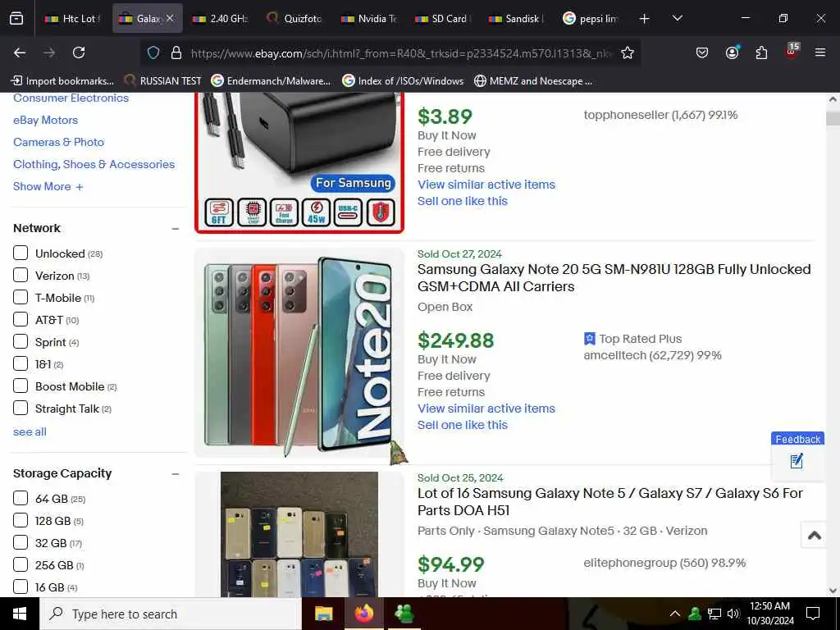The height and width of the screenshot is (630, 840).
Task: Open the Cameras & Photo category
Action: tap(59, 142)
